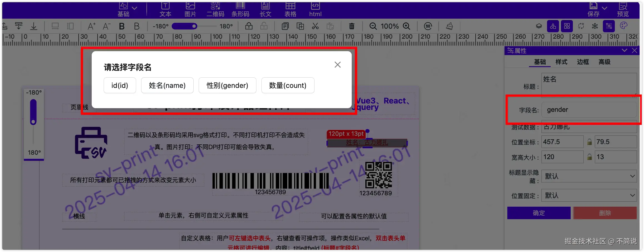The image size is (644, 252).
Task: Select the barcode 123456789 on canvas
Action: tap(270, 184)
